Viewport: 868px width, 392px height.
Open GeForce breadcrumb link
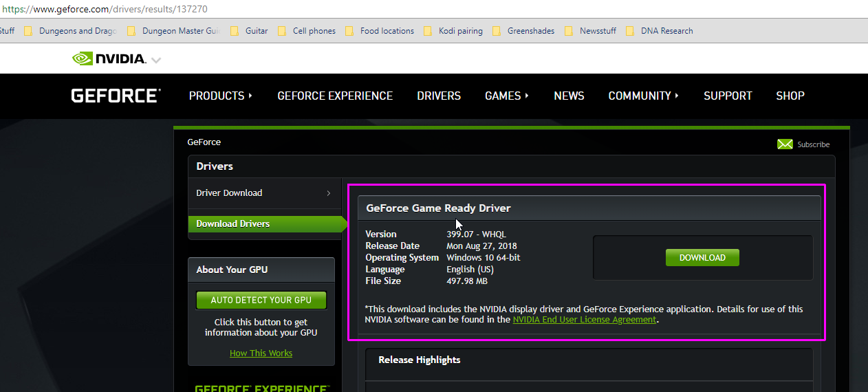click(x=204, y=142)
